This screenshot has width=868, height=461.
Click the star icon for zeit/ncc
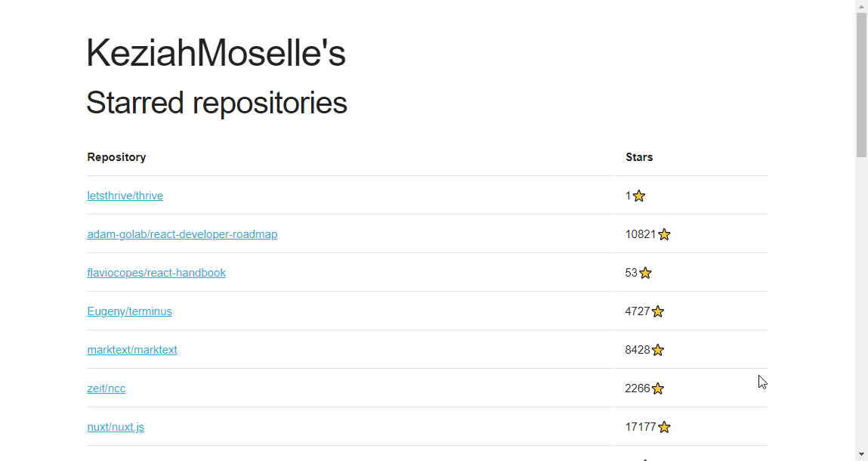(658, 389)
